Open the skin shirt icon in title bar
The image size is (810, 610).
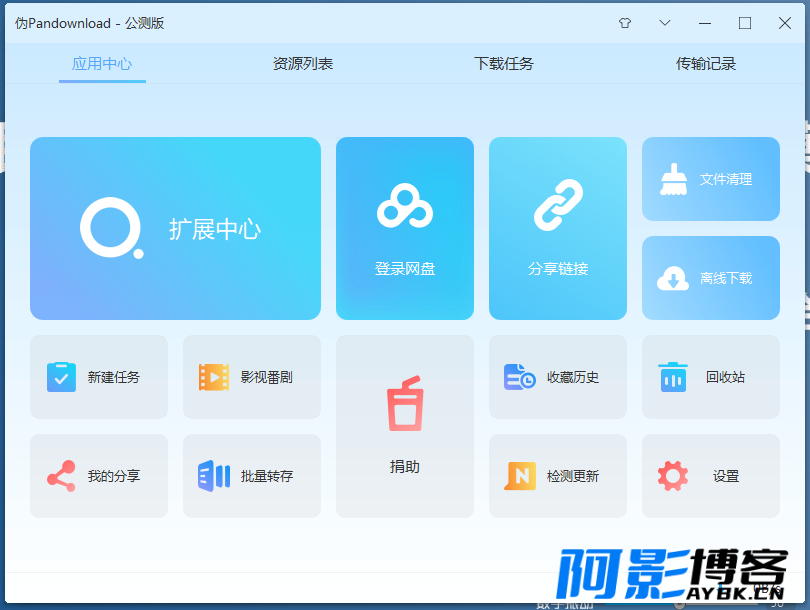(x=625, y=23)
